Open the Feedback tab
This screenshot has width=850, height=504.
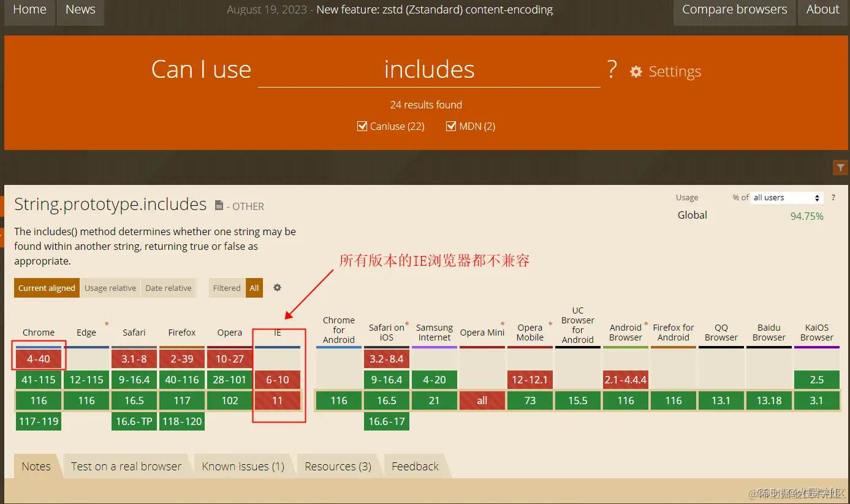pyautogui.click(x=416, y=466)
